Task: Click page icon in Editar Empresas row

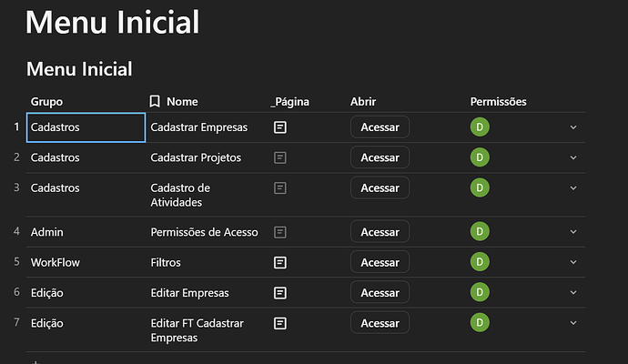Action: [x=280, y=293]
